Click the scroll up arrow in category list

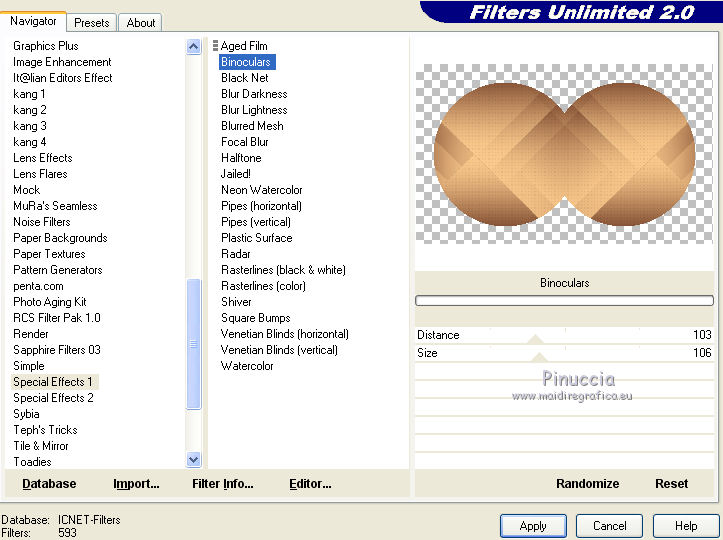click(x=194, y=47)
